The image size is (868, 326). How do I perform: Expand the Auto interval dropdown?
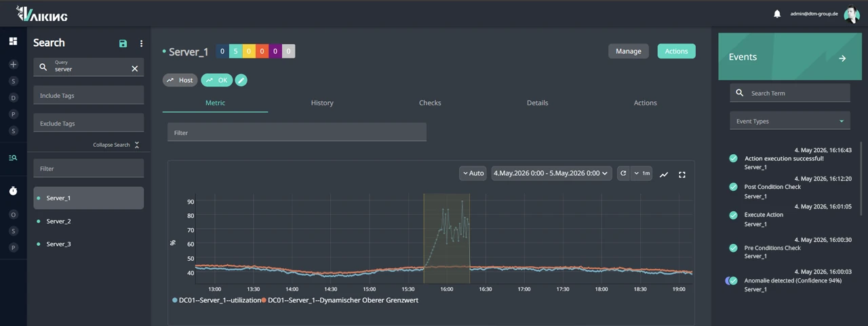coord(473,173)
